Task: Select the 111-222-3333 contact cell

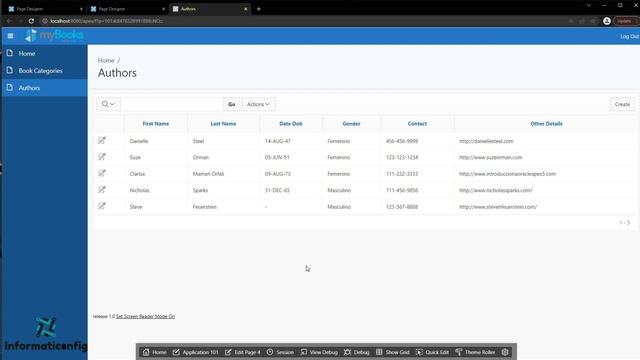Action: [x=402, y=173]
